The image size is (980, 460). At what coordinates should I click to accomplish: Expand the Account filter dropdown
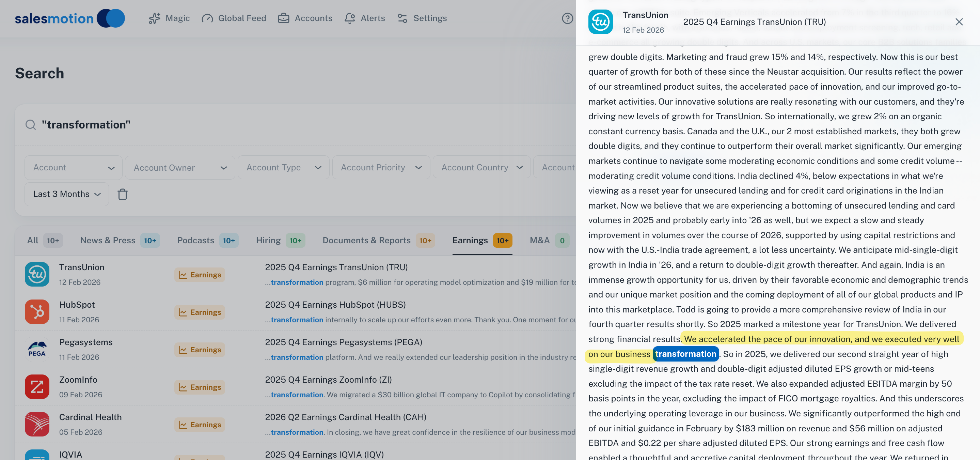click(74, 168)
